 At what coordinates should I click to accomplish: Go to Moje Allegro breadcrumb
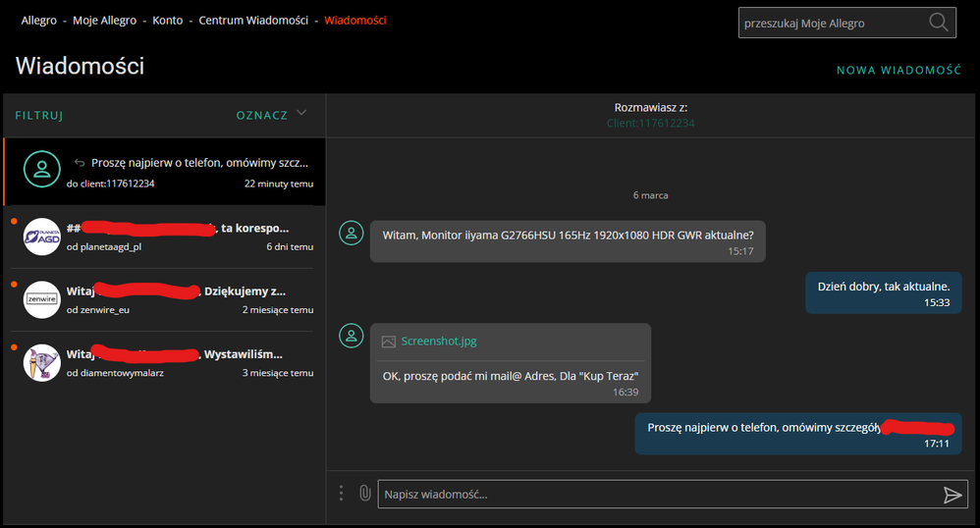pyautogui.click(x=104, y=20)
